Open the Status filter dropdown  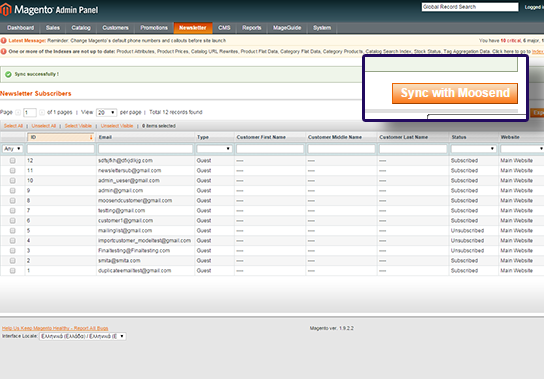tap(473, 149)
